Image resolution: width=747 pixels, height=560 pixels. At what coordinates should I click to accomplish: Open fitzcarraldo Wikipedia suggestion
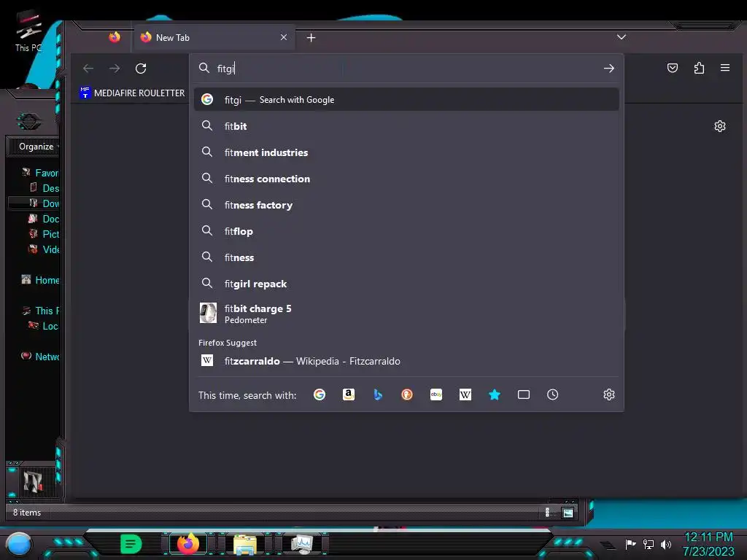406,361
